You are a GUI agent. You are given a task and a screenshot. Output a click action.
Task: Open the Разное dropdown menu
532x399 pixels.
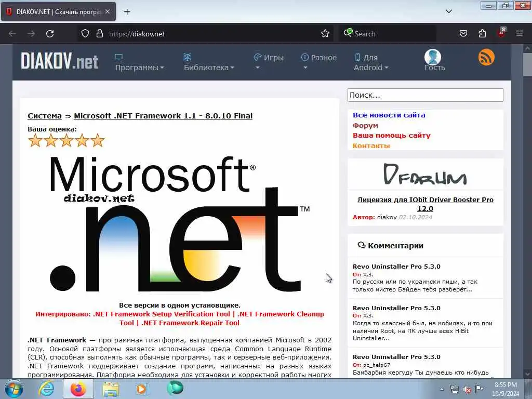[x=318, y=61]
